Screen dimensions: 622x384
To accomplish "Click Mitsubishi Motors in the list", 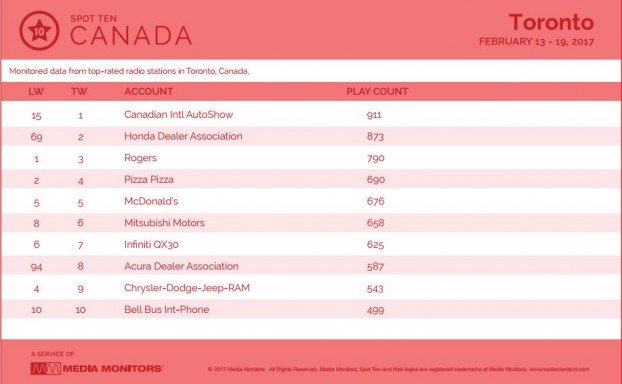I will click(x=164, y=223).
